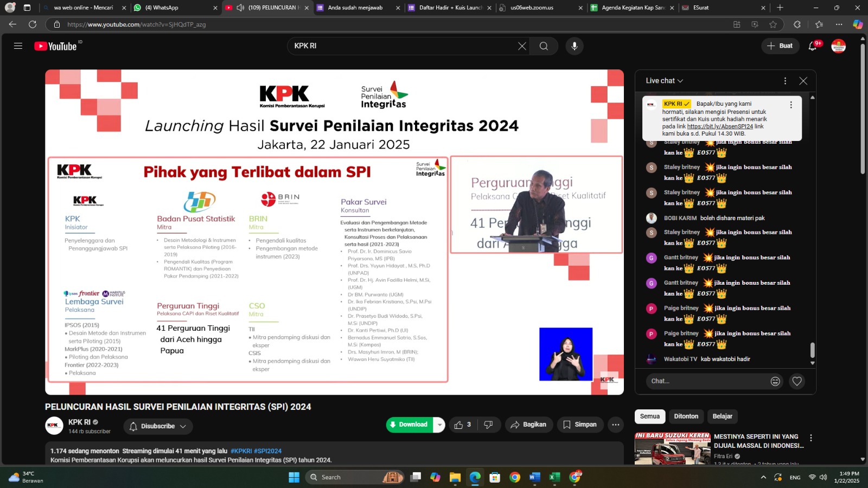868x488 pixels.
Task: Open tab actions menu icon
Action: click(27, 8)
